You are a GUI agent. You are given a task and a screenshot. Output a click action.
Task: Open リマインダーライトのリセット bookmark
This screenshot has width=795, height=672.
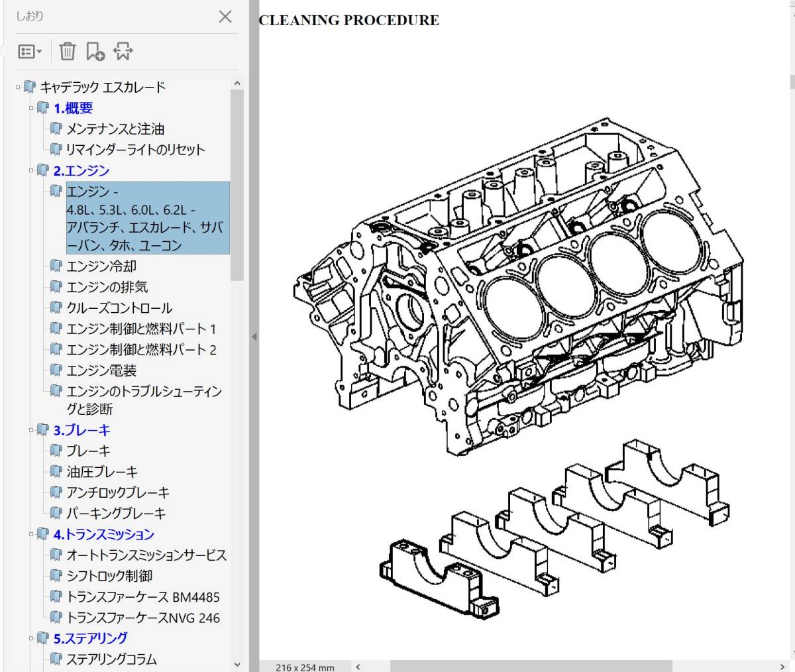(x=136, y=149)
